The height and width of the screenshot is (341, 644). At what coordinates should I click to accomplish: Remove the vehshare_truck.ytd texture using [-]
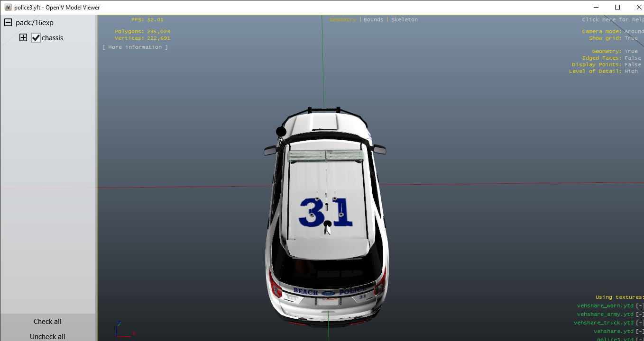click(640, 323)
